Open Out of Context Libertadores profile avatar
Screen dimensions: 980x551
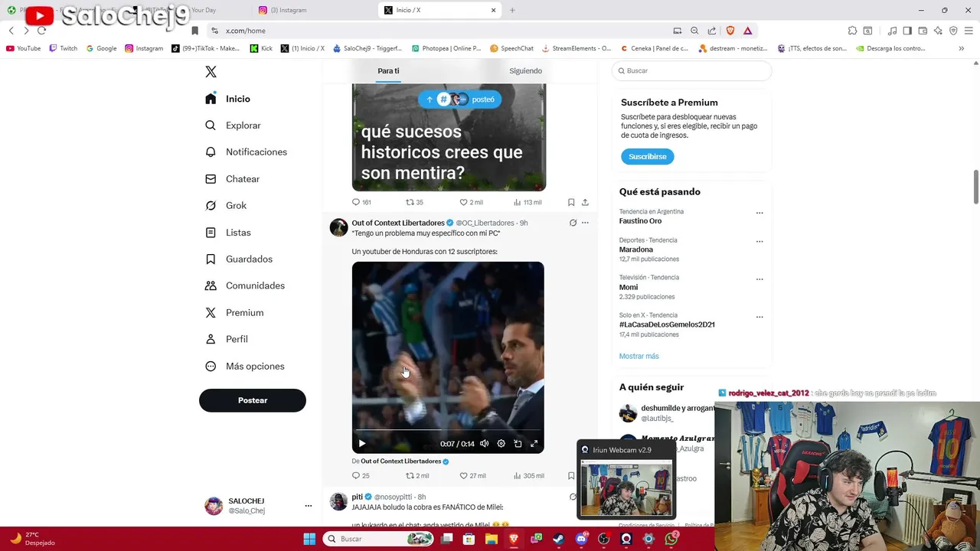click(x=338, y=227)
